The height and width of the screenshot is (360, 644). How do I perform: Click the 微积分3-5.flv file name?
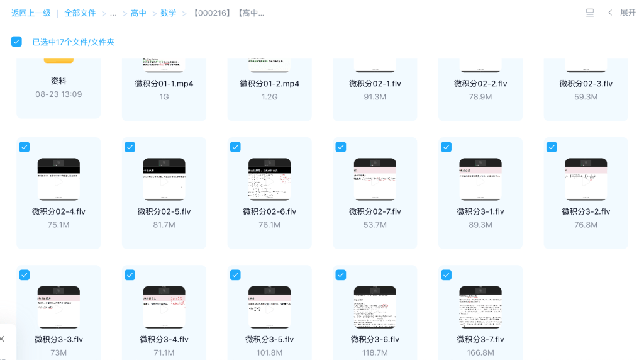[x=269, y=339]
